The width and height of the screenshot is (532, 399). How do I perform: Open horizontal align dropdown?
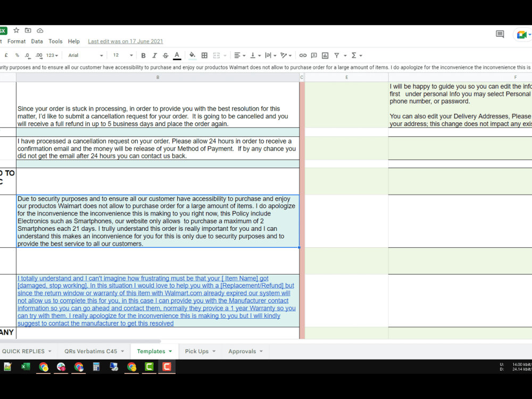coord(239,55)
